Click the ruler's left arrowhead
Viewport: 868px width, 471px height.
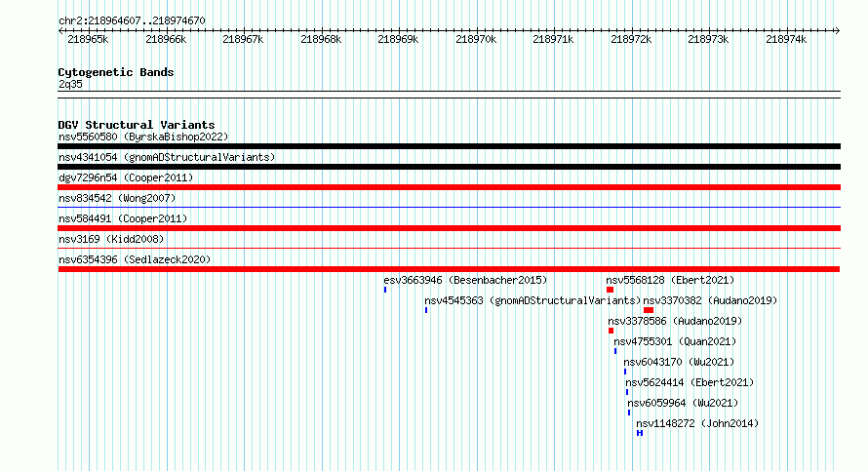tap(60, 31)
